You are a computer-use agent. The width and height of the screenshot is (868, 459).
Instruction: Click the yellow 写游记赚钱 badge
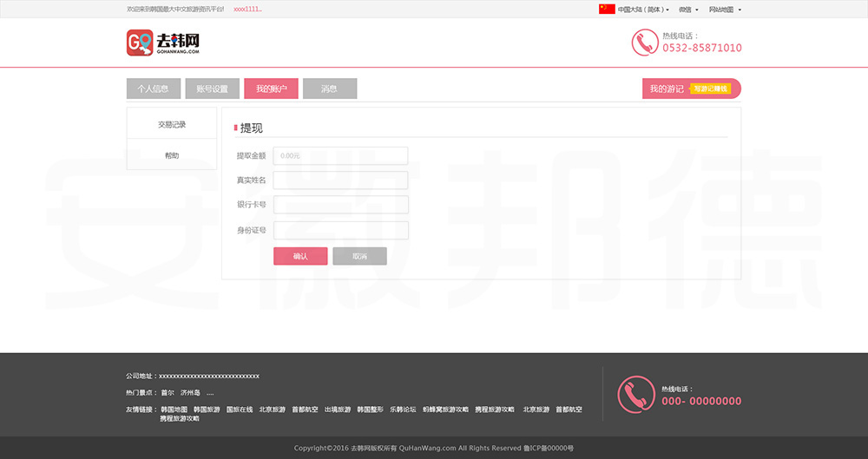(711, 89)
